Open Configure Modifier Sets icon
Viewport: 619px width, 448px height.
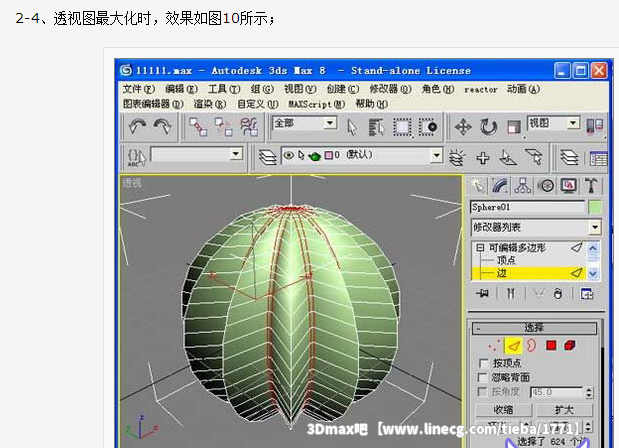tap(586, 294)
